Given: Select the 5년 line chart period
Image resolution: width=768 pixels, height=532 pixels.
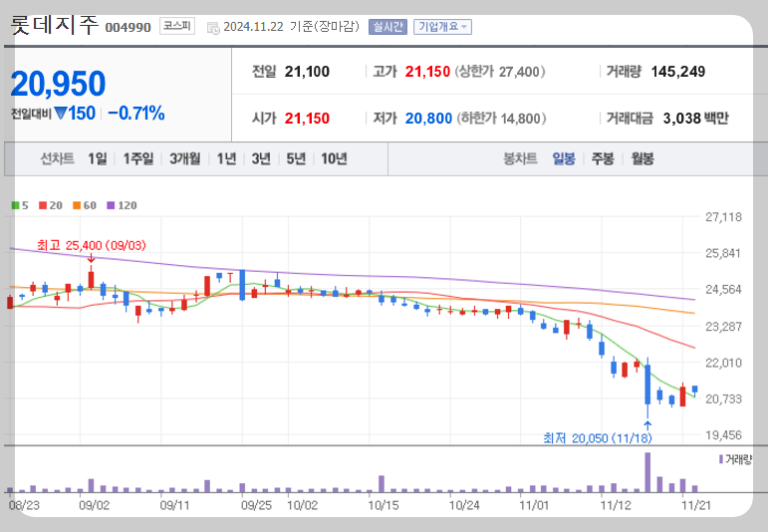Looking at the screenshot, I should pyautogui.click(x=296, y=158).
